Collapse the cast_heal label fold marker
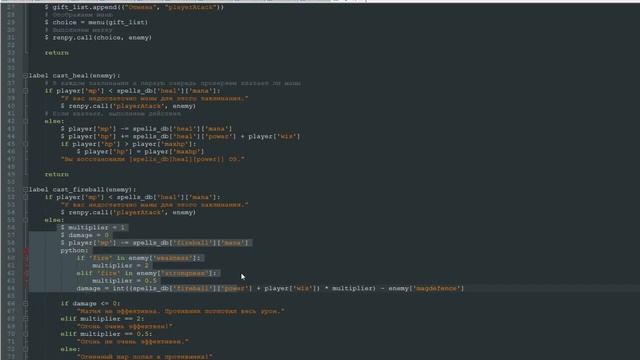The height and width of the screenshot is (360, 640). (x=25, y=76)
